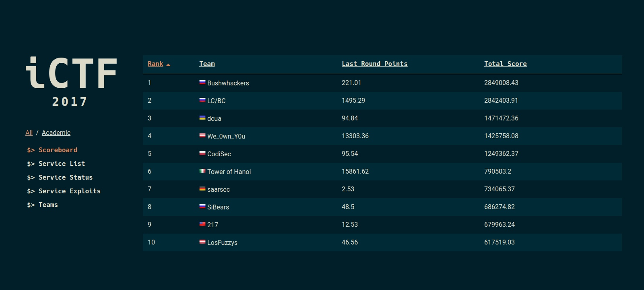The image size is (644, 290).
Task: Click the flag icon next to We_0wn_Y0u
Action: pos(202,135)
